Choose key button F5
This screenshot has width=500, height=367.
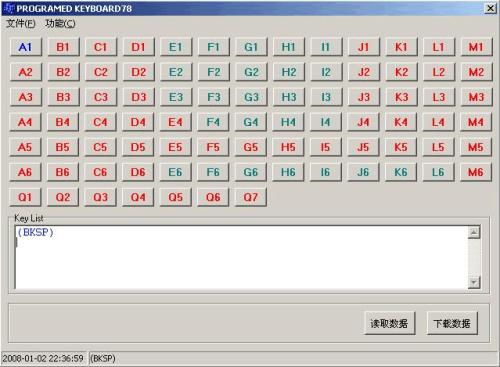click(x=213, y=147)
